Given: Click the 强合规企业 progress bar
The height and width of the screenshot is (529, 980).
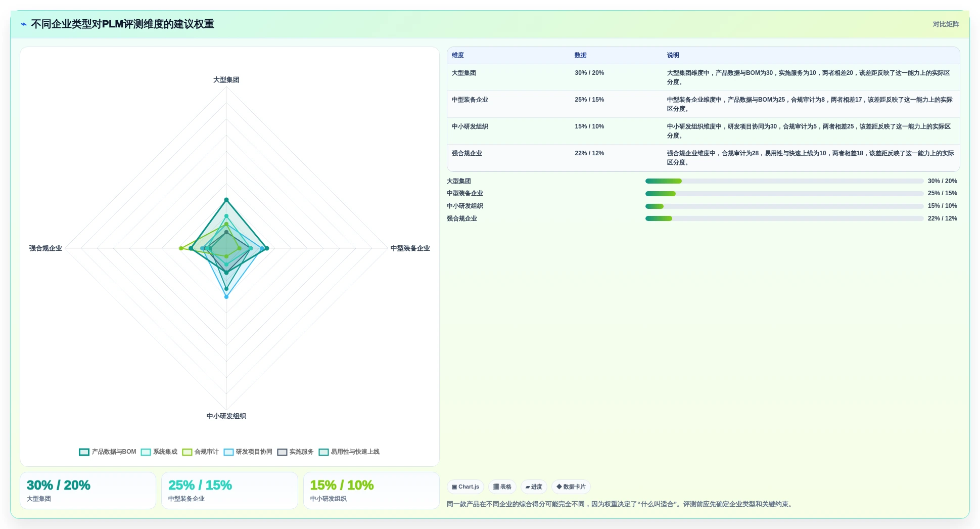Looking at the screenshot, I should [x=784, y=218].
